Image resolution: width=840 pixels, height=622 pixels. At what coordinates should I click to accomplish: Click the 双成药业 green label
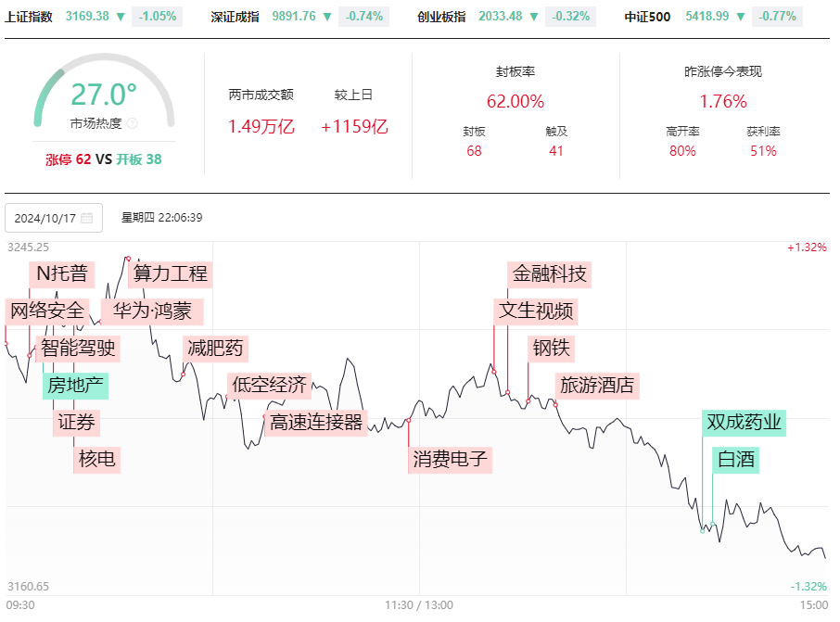745,422
